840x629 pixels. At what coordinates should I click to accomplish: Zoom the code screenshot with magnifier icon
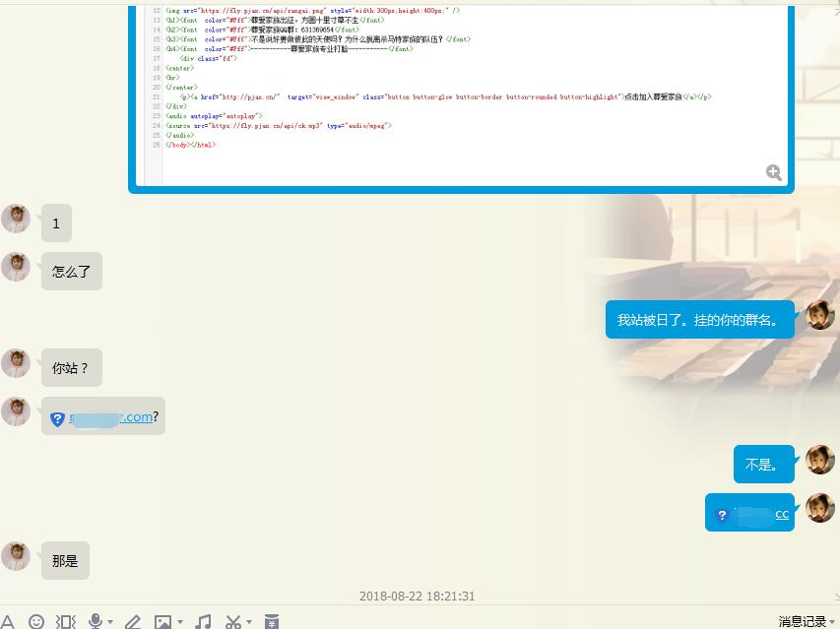click(774, 172)
